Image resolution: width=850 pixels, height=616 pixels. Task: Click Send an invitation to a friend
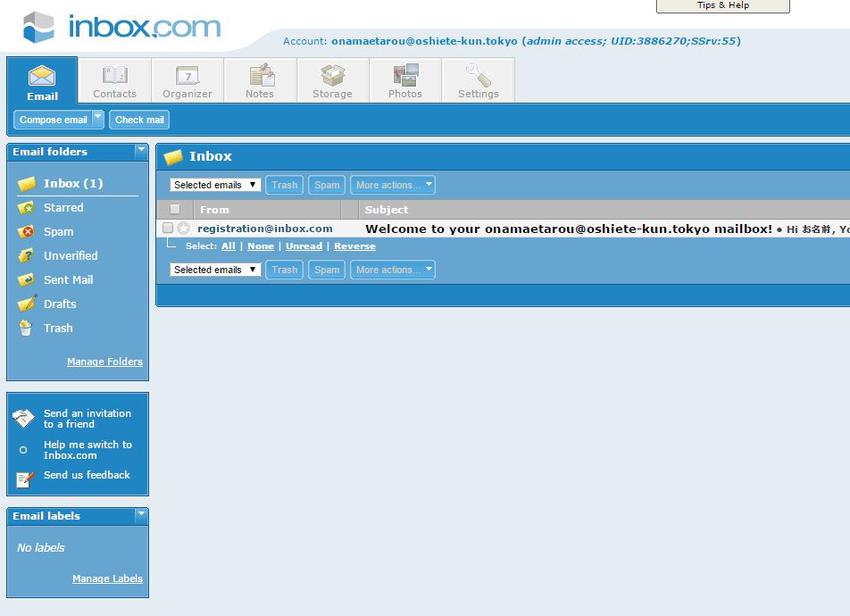tap(87, 419)
